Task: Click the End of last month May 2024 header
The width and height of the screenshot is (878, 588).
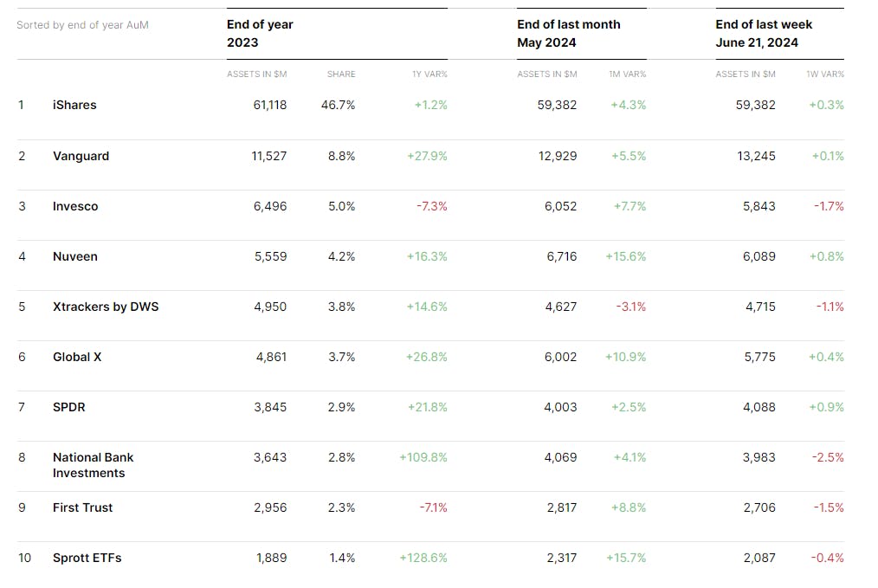Action: [x=567, y=33]
